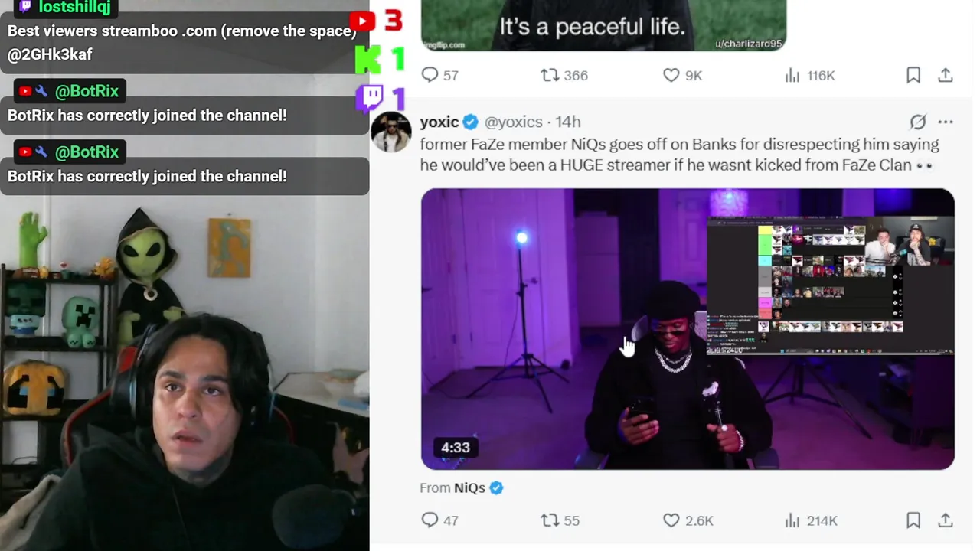Share the peaceful life meme post

tap(946, 75)
